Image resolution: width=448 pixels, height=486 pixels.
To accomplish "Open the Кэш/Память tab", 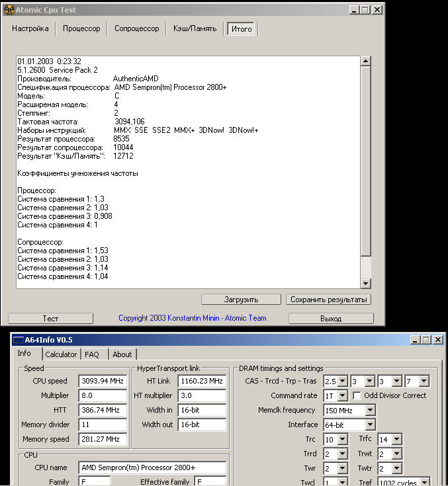I will coord(195,29).
